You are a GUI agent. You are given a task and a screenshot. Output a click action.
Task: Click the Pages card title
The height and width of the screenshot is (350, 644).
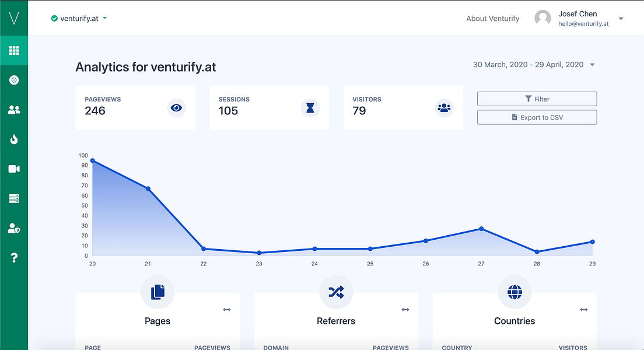pyautogui.click(x=157, y=321)
